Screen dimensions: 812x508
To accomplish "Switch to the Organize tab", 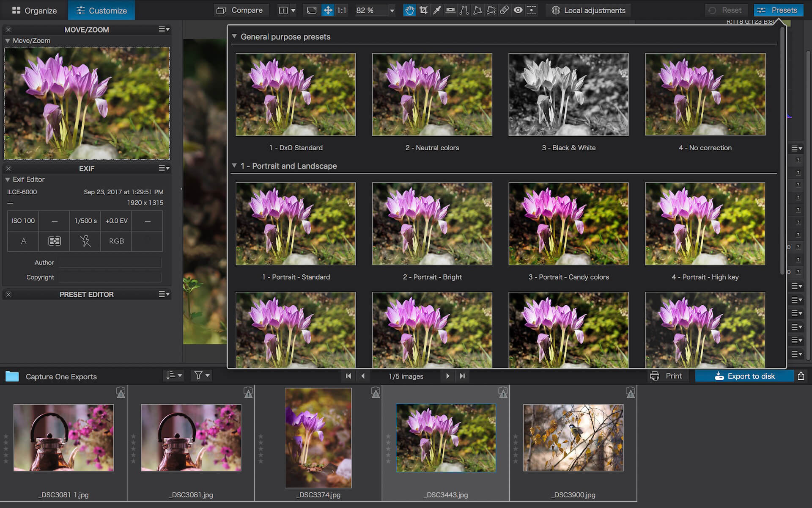I will click(34, 10).
